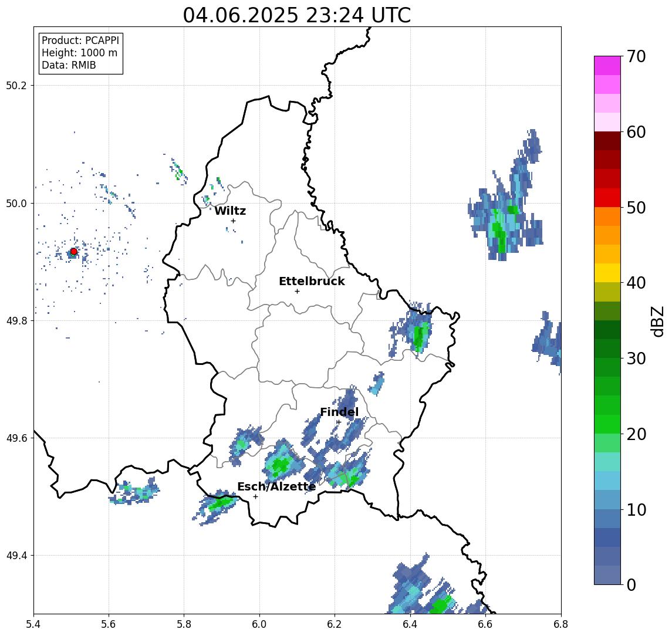Click the Ettelbruck city label

[312, 281]
